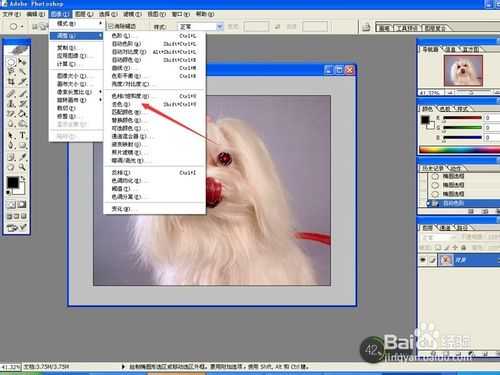Viewport: 500px width, 375px height.
Task: Choose Image Size in the Image menu
Action: click(x=76, y=76)
